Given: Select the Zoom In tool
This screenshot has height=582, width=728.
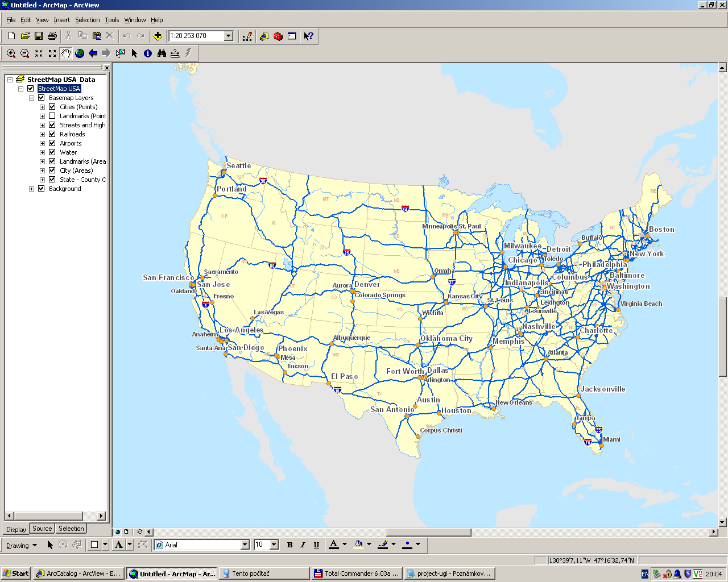Looking at the screenshot, I should tap(11, 53).
